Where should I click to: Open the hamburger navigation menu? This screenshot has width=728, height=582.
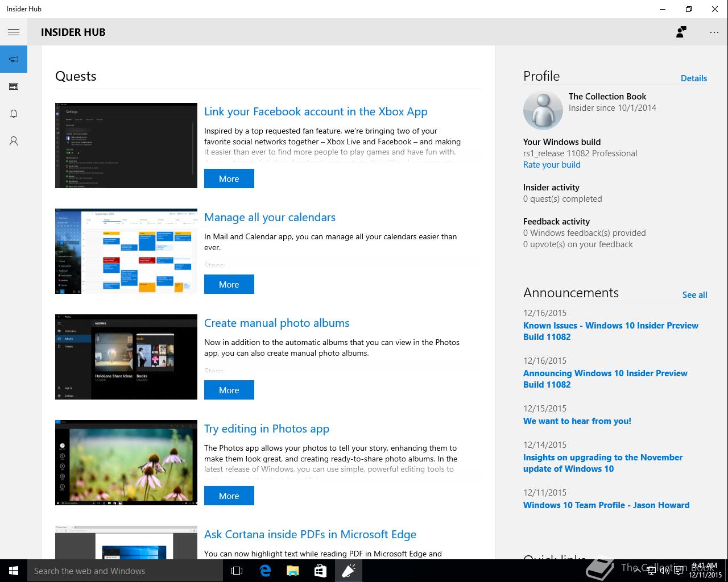14,32
